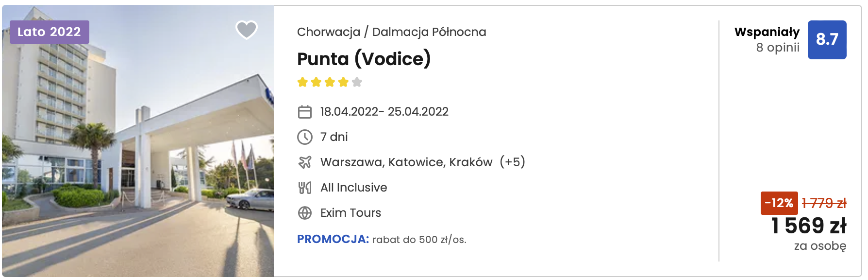Click the airplane departure icon
Screen dimensions: 868x280
304,162
